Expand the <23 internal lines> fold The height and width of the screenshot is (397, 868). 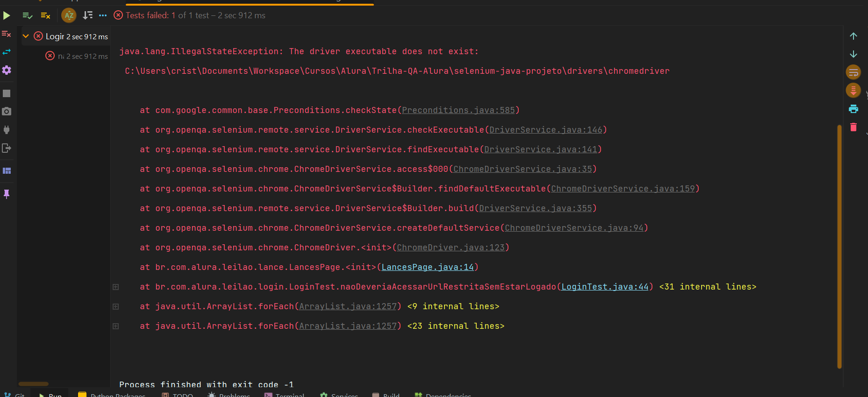456,326
